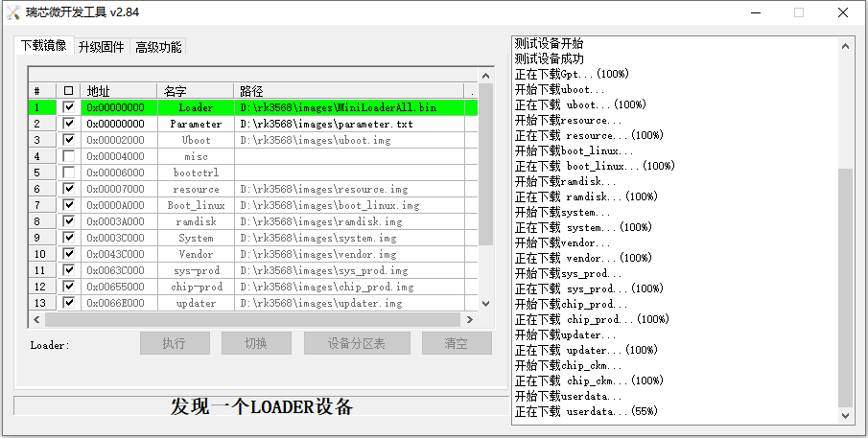Click the partition table vertical scrollbar thumb
868x438 pixels.
click(x=485, y=165)
